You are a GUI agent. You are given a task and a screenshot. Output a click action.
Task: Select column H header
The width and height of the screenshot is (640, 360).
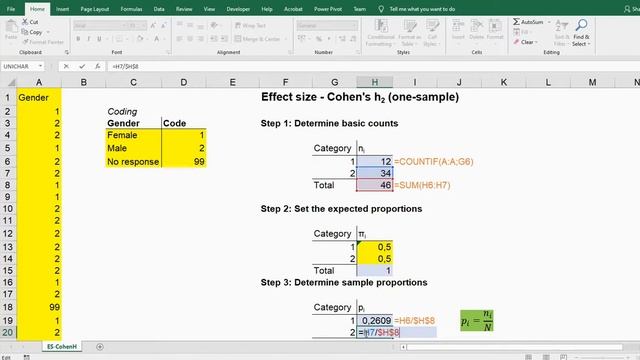click(x=374, y=82)
